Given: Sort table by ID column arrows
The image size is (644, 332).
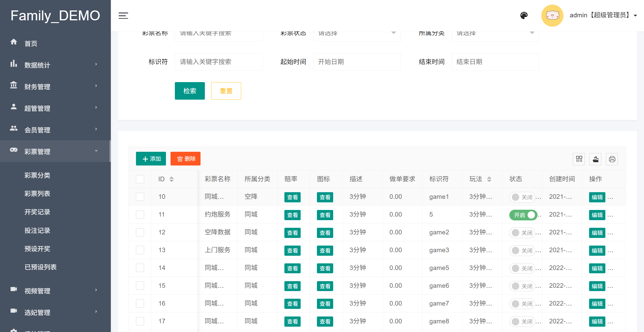Looking at the screenshot, I should [172, 179].
